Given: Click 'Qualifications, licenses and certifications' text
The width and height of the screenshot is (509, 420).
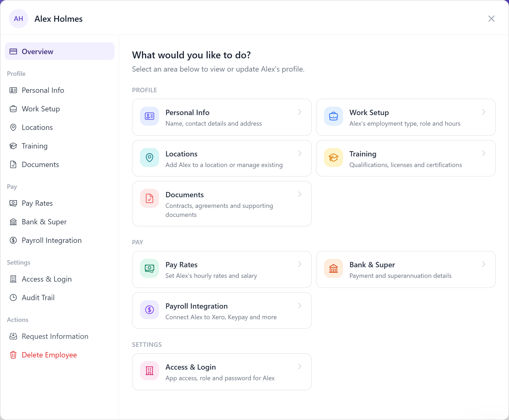Looking at the screenshot, I should click(x=406, y=165).
